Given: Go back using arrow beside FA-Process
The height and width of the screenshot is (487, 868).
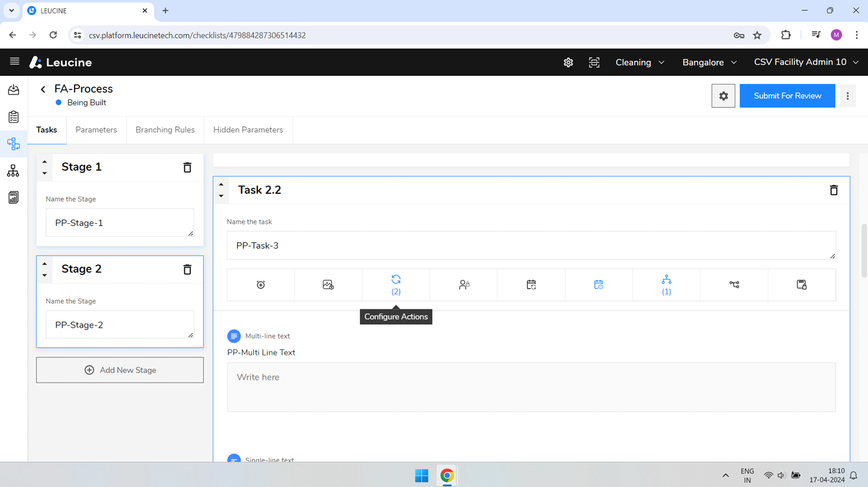Looking at the screenshot, I should pos(43,89).
